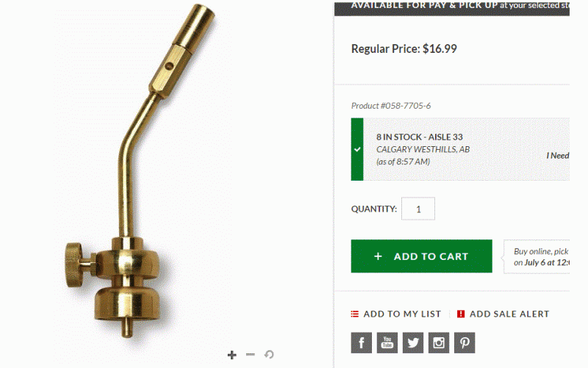Click the red alert icon beside Add Sale Alert
Viewport: 588px width, 368px height.
[x=461, y=314]
